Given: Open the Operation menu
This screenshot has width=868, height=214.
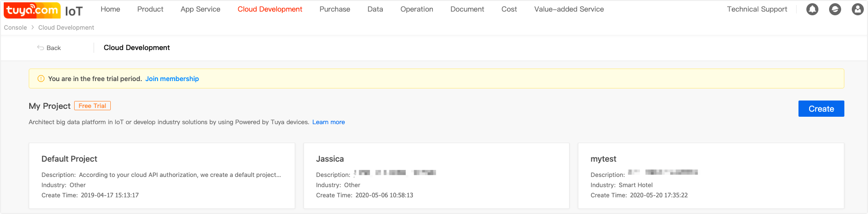Looking at the screenshot, I should pyautogui.click(x=417, y=9).
